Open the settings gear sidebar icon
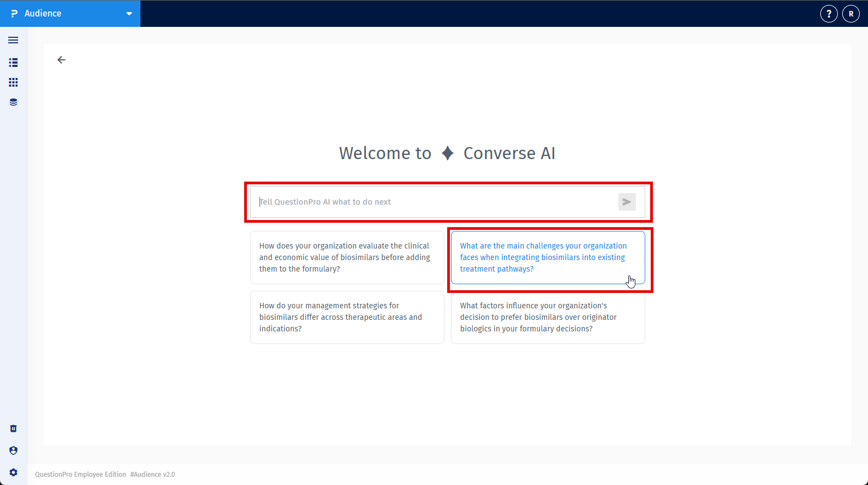 (x=13, y=472)
